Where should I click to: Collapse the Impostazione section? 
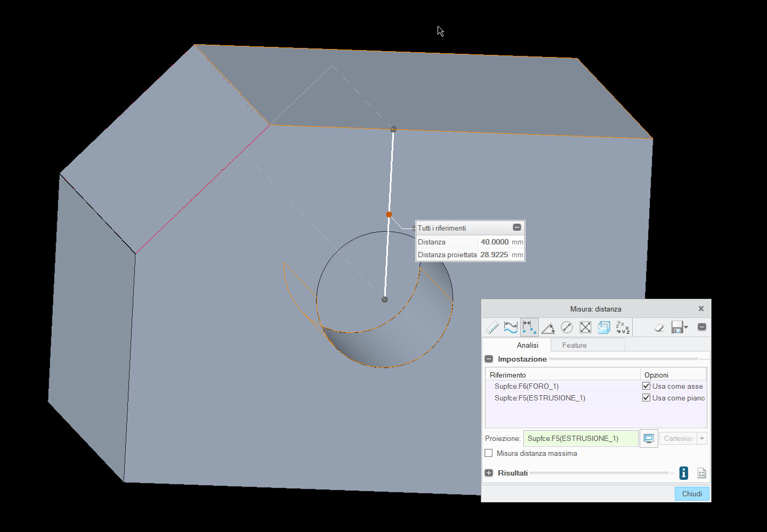489,359
